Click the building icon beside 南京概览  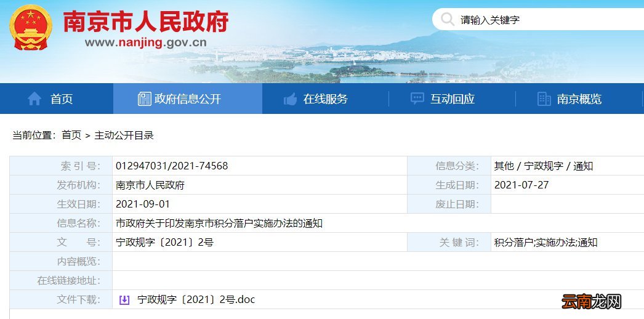coord(544,99)
